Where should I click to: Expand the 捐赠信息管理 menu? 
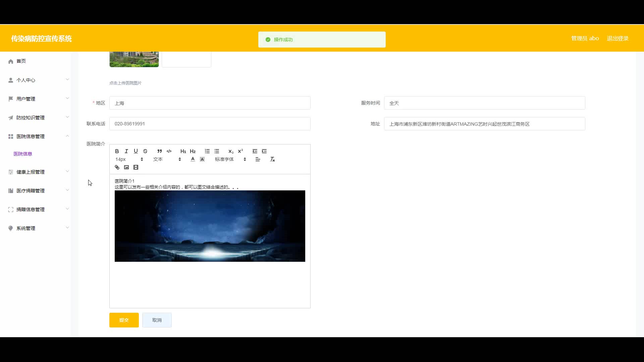point(35,209)
